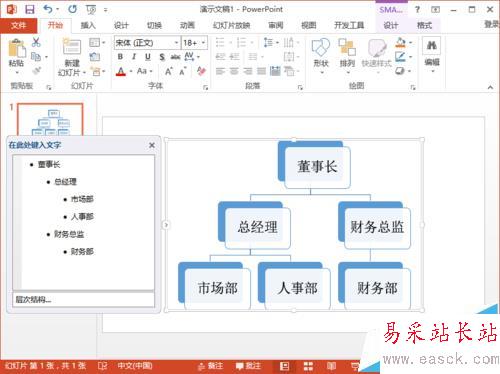
Task: Select 财务总监 in text pane
Action: 69,234
